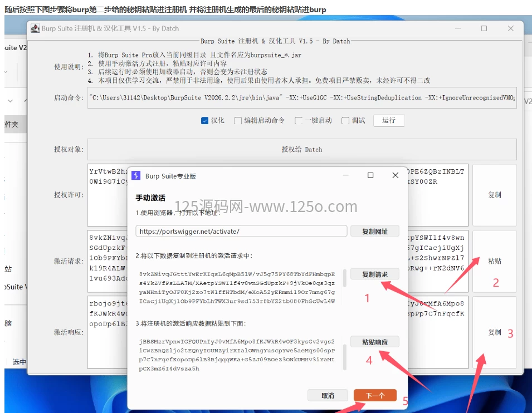Click the portswigger.net activate URL field
532x413 pixels.
[x=241, y=231]
